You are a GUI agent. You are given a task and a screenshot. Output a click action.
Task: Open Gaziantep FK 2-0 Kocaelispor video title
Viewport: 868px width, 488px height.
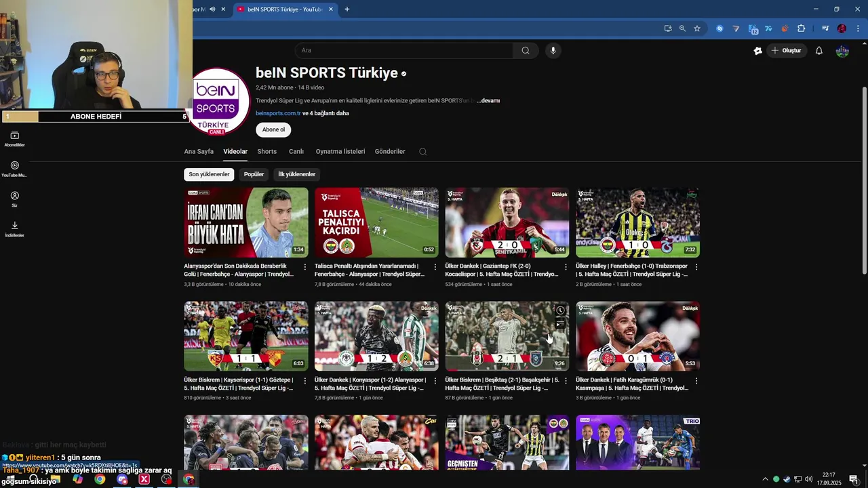[x=502, y=270]
